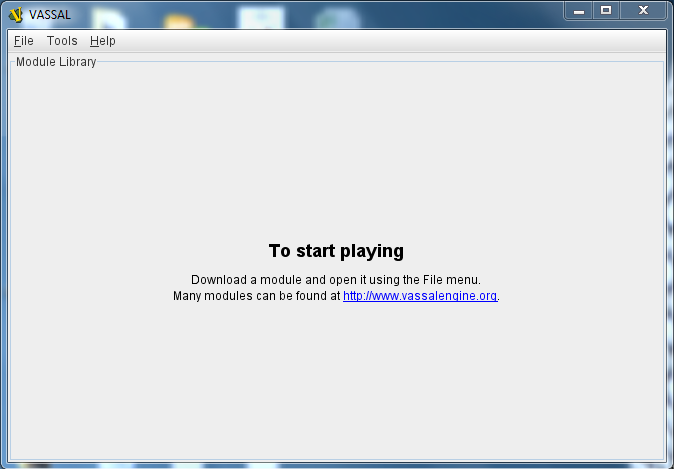Open the Help menu
Screen dimensions: 674x469
coord(102,41)
